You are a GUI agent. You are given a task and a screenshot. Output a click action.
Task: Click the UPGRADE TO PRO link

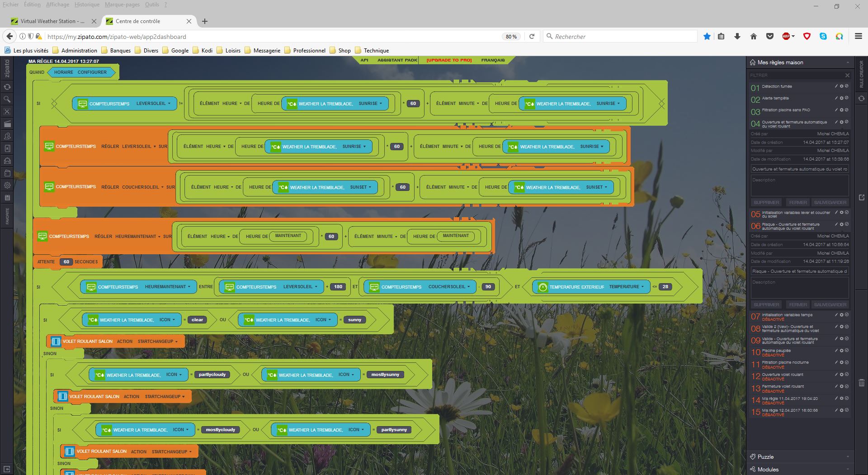(449, 60)
